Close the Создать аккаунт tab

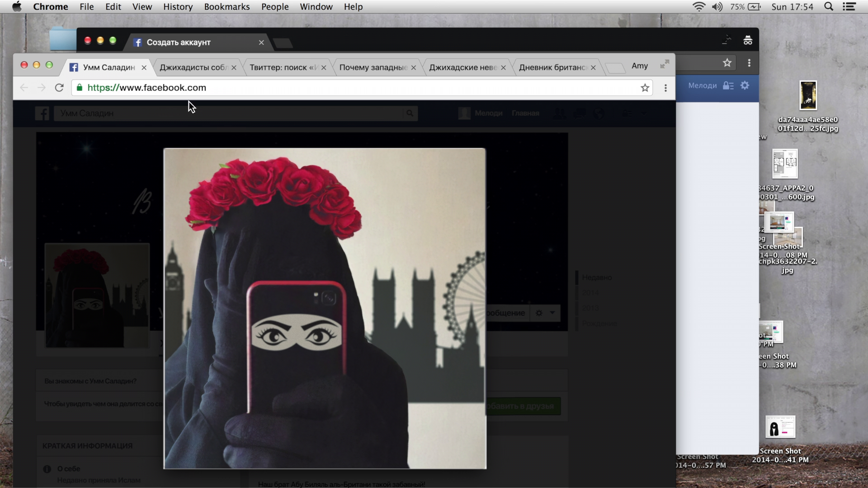tap(261, 42)
